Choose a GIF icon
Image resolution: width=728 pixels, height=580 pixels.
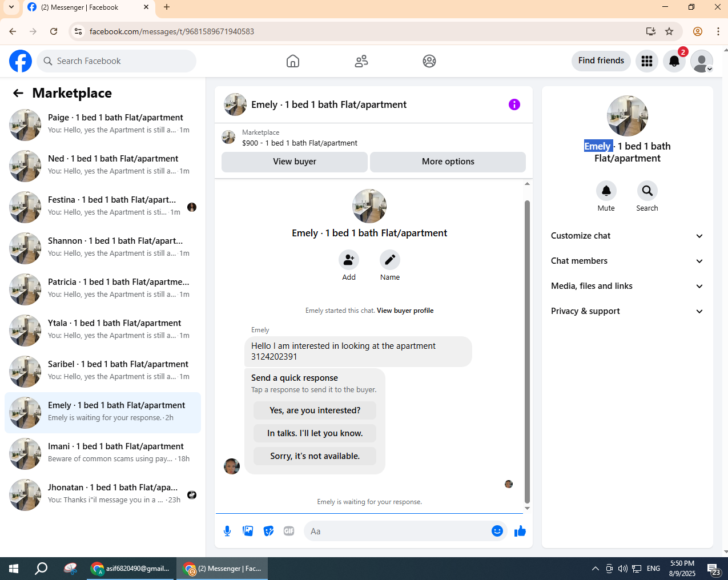(x=289, y=531)
